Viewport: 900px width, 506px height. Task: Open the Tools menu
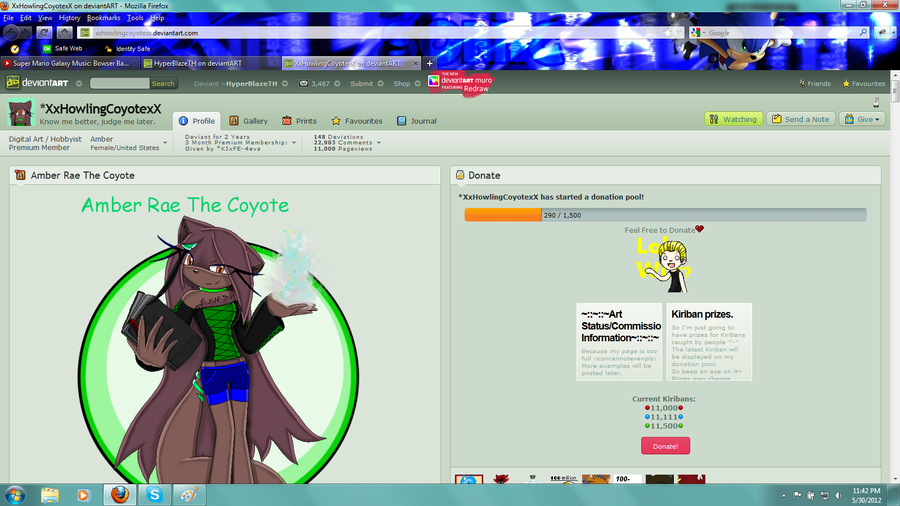coord(135,18)
